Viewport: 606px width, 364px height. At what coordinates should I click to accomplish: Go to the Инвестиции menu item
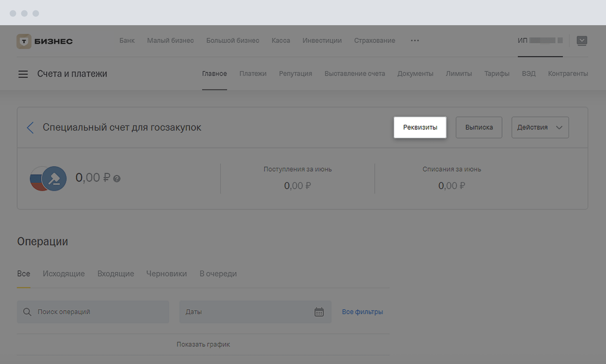322,41
